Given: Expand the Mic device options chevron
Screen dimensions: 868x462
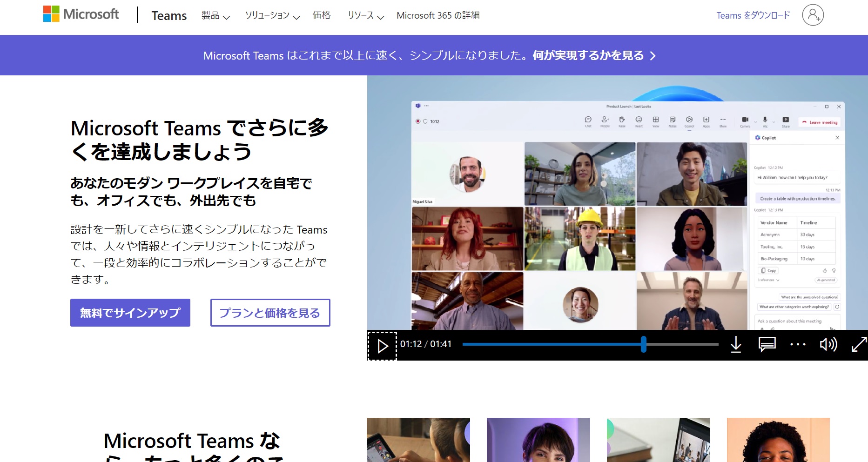Looking at the screenshot, I should click(774, 122).
